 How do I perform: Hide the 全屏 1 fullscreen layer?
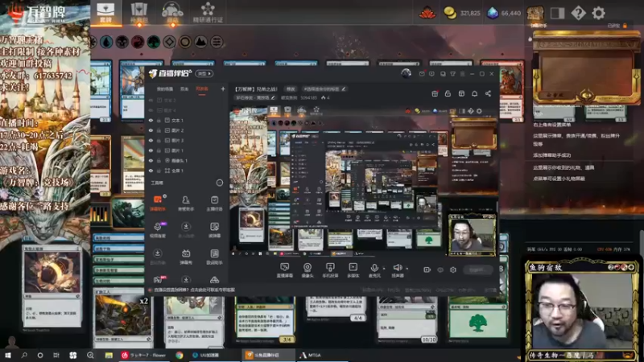tap(151, 171)
